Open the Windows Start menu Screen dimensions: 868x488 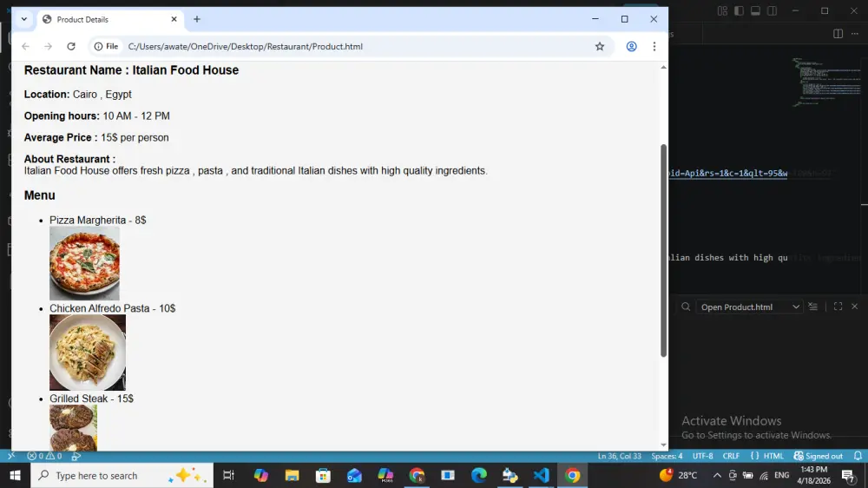click(15, 475)
